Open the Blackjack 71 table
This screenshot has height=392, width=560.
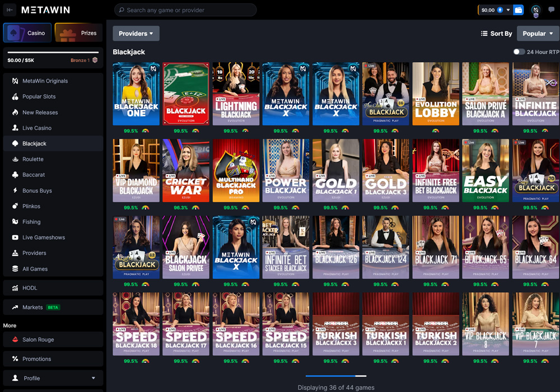[436, 248]
